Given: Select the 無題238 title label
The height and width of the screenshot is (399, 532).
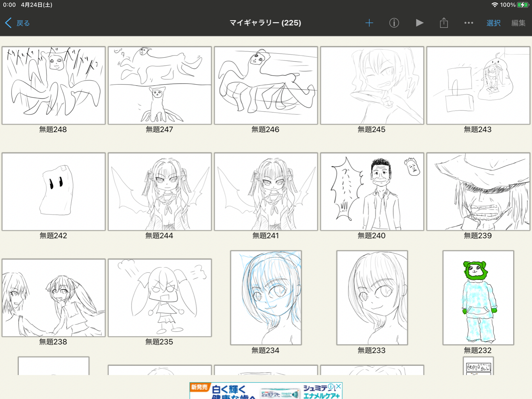Looking at the screenshot, I should (53, 342).
